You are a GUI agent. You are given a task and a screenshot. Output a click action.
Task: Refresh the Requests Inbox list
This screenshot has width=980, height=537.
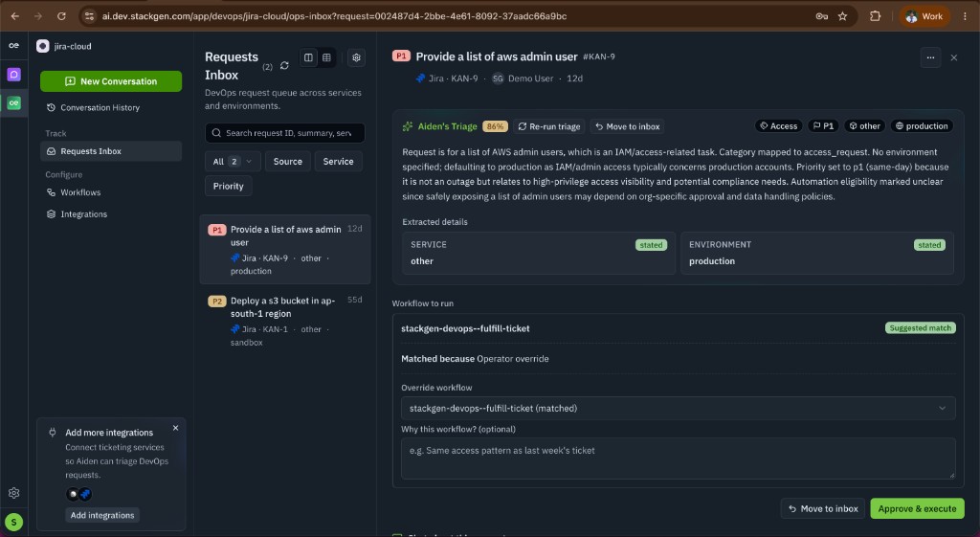tap(284, 66)
